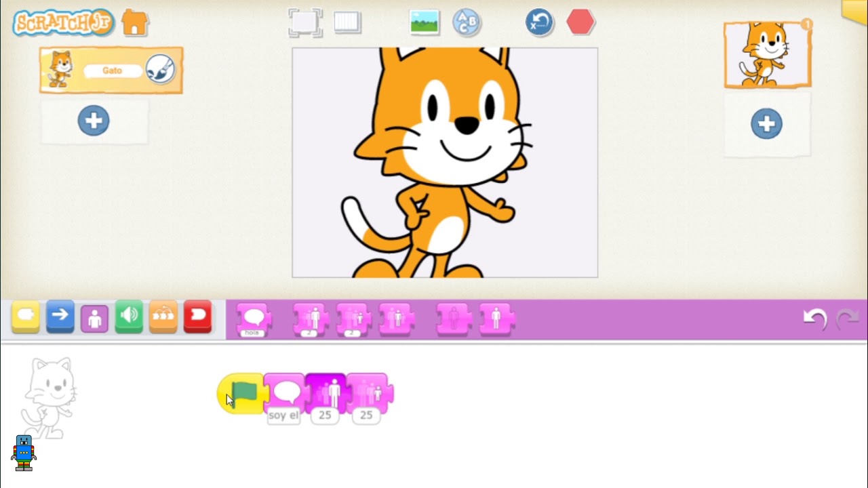Select the Say block in script
868x488 pixels.
click(x=285, y=392)
